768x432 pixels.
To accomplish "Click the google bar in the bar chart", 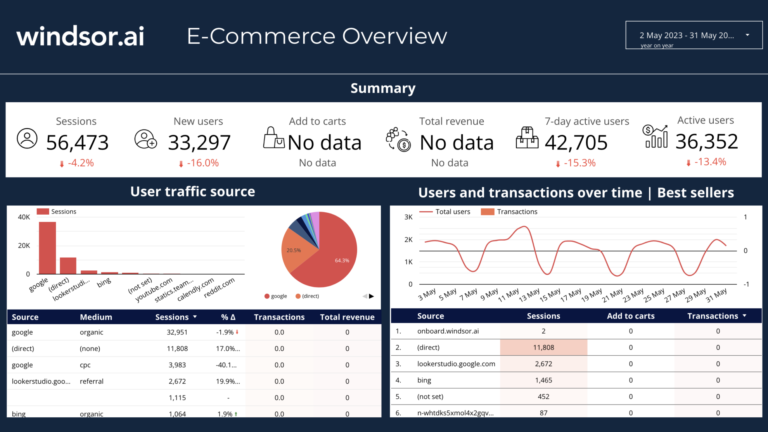I will tap(48, 248).
